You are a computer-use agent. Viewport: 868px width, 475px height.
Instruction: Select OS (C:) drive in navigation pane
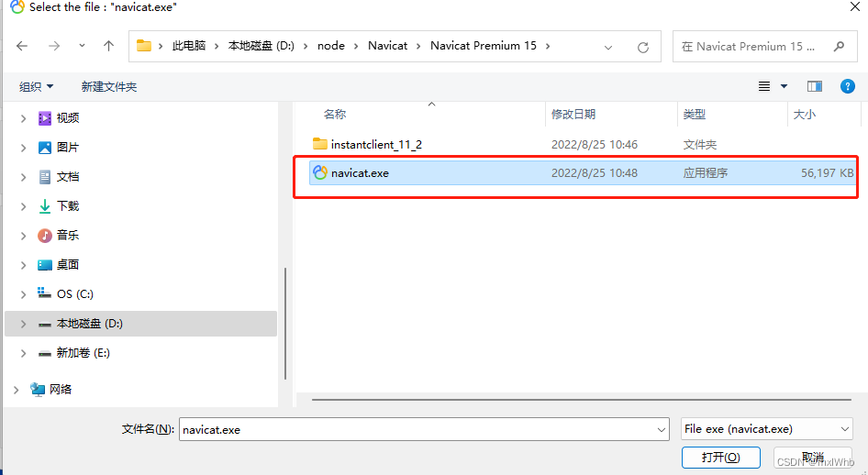pyautogui.click(x=74, y=293)
